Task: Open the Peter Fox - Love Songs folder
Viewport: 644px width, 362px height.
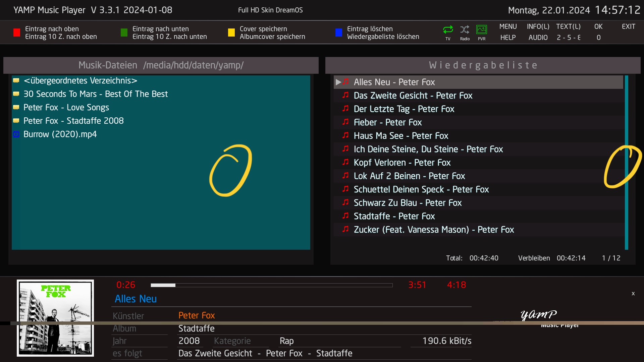Action: (x=66, y=108)
